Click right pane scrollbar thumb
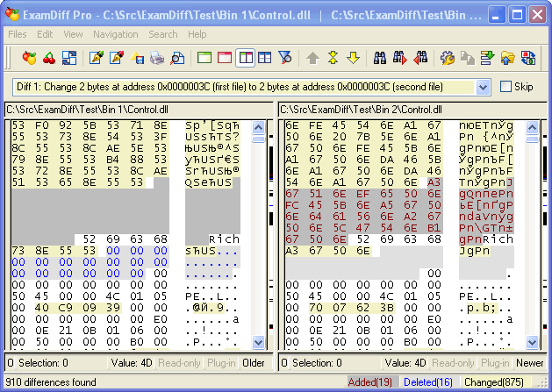This screenshot has height=392, width=552. coord(532,139)
